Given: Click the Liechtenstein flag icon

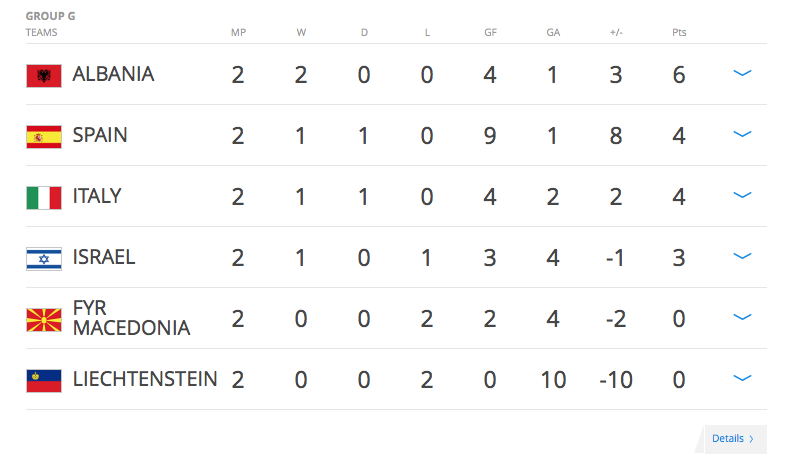Looking at the screenshot, I should pyautogui.click(x=44, y=380).
